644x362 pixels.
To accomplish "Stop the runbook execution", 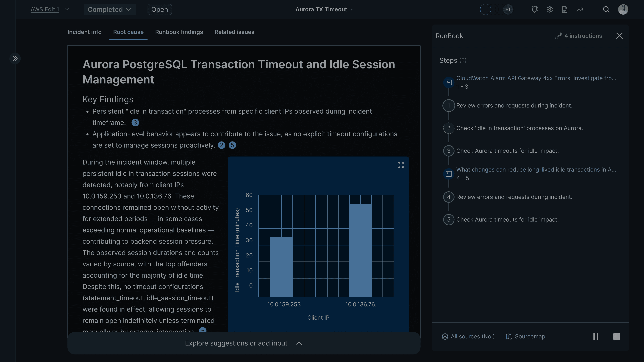I will tap(616, 337).
